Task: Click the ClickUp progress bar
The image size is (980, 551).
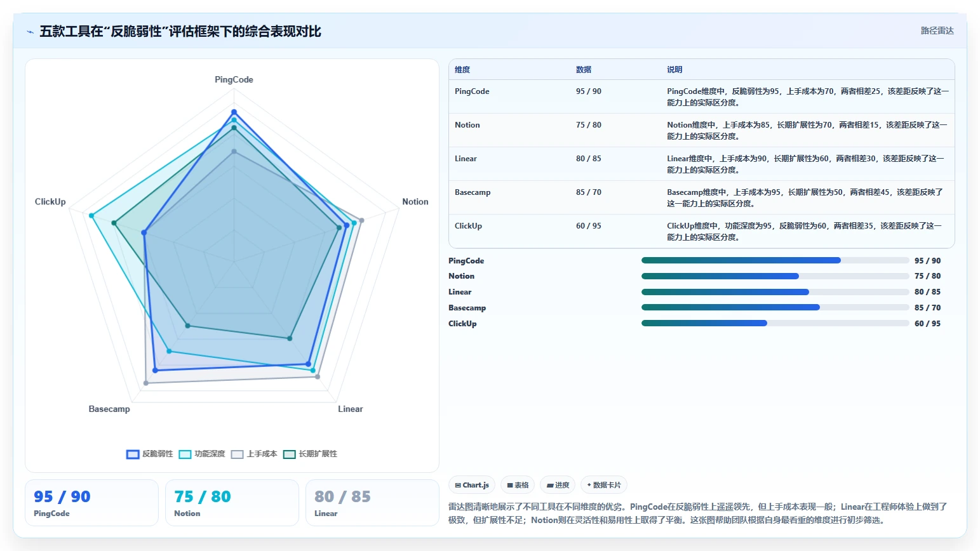Action: click(x=775, y=323)
